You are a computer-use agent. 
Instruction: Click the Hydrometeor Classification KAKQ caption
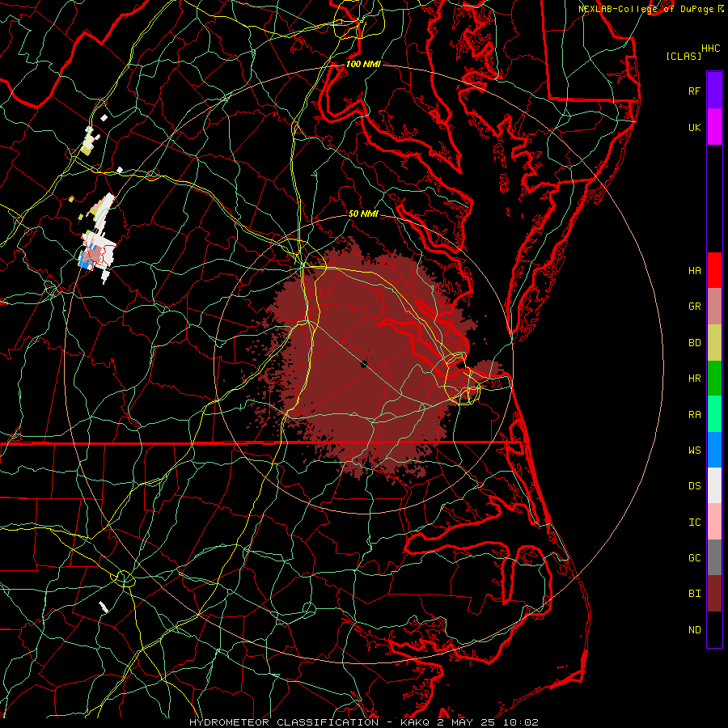(363, 722)
